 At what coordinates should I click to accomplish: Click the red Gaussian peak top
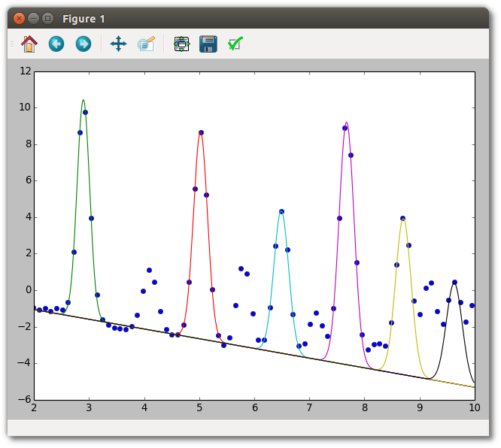[201, 133]
